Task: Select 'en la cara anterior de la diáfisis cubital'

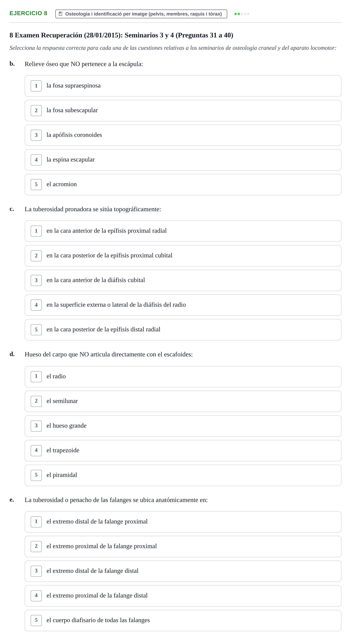Action: point(183,280)
